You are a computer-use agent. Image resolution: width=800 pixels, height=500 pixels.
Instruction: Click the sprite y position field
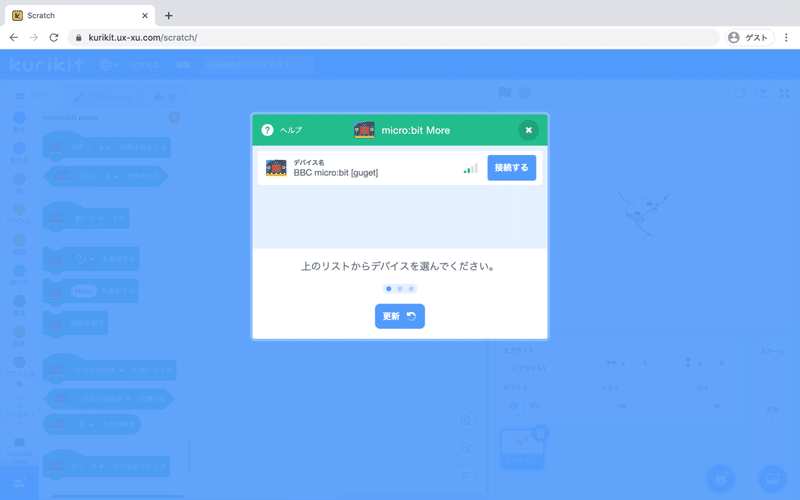click(x=721, y=363)
